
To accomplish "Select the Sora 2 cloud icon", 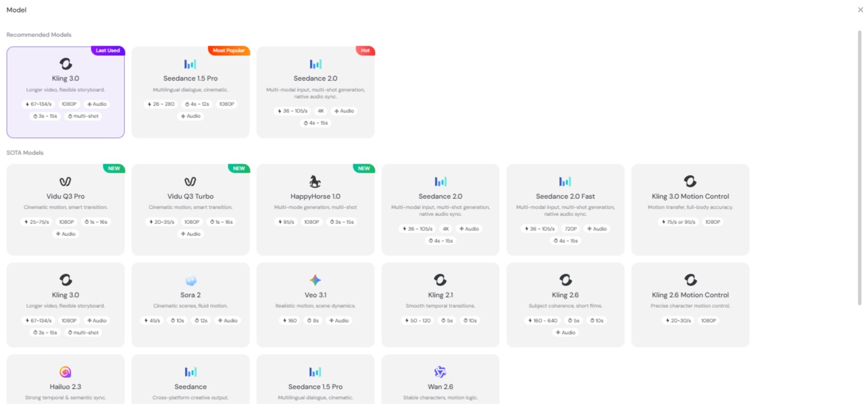I will pyautogui.click(x=191, y=280).
